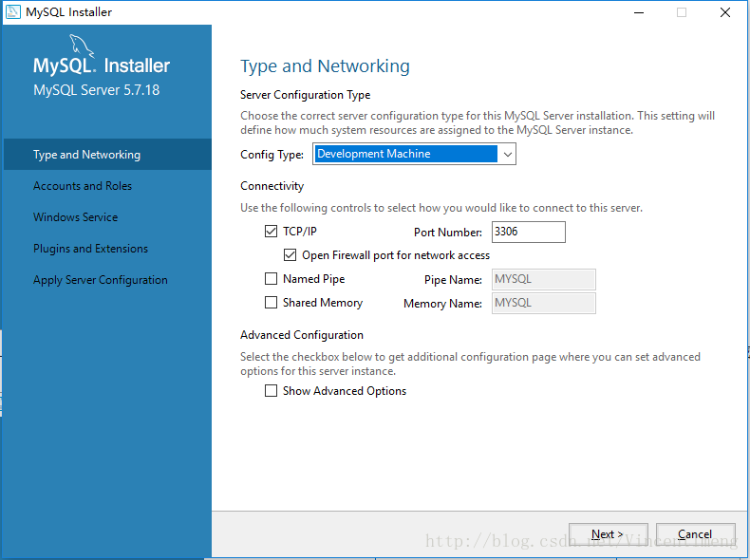
Task: Click the Next button
Action: click(608, 534)
